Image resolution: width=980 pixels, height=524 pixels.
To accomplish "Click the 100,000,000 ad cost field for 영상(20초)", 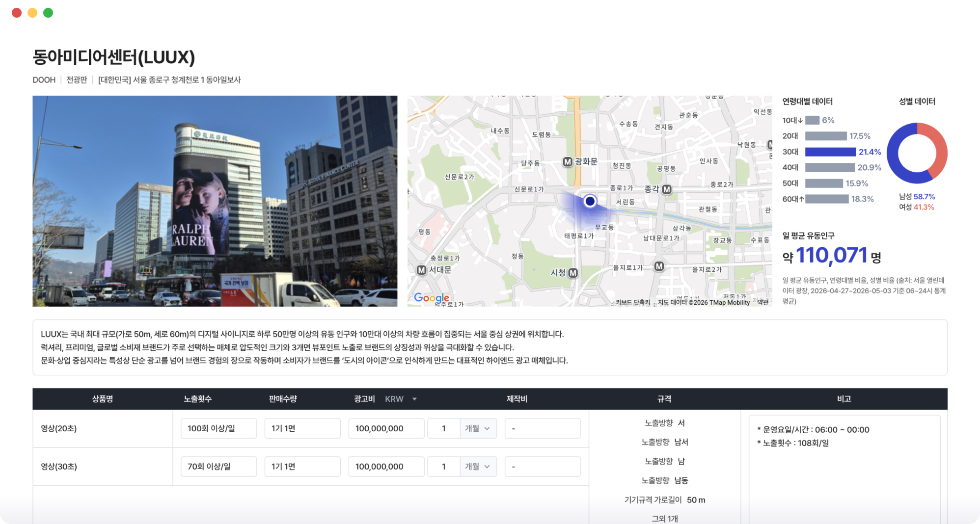I will [x=386, y=428].
